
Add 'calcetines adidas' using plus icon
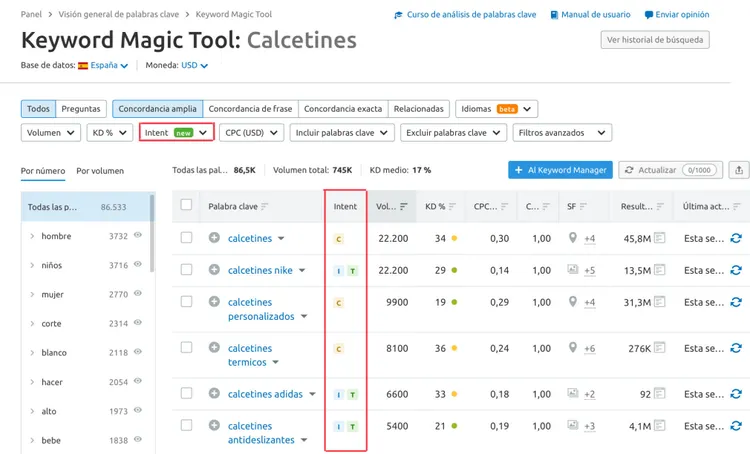click(x=214, y=393)
